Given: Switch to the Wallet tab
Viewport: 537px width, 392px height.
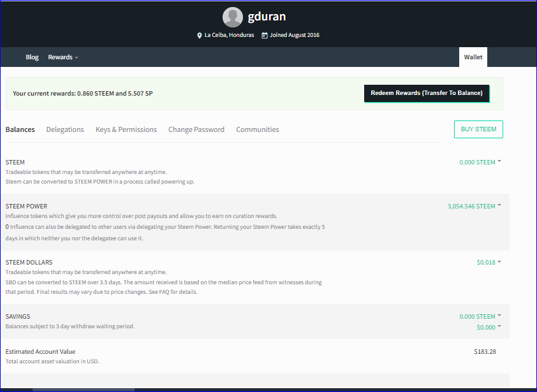Looking at the screenshot, I should click(x=473, y=57).
